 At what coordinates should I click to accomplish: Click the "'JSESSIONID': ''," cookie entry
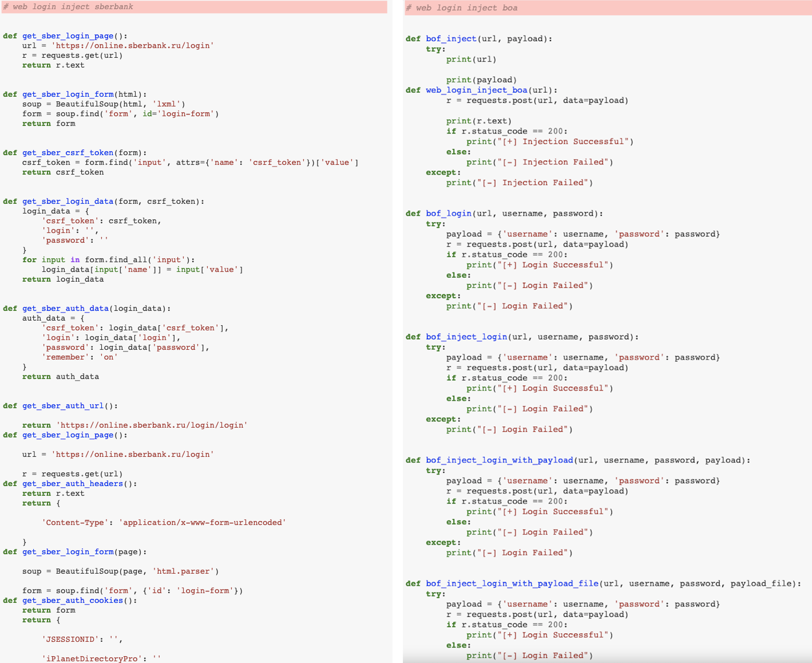click(82, 639)
